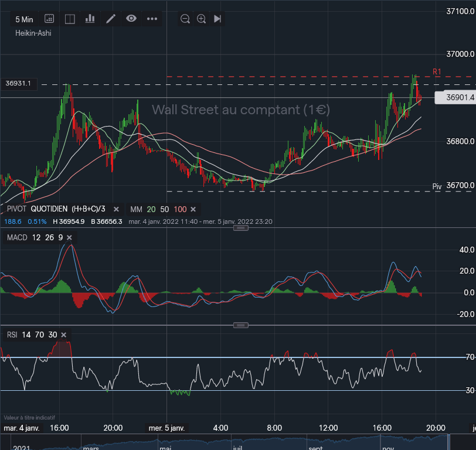
Task: Open the date range calendar icon
Action: [49, 19]
